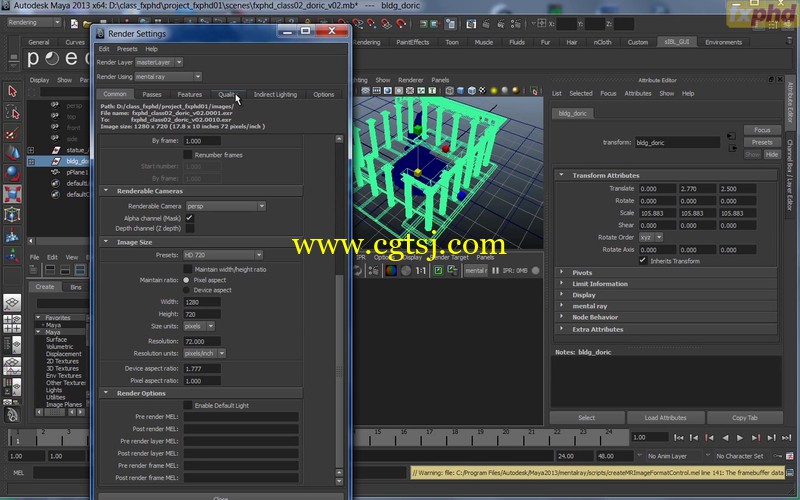
Task: Open Renderable Camera persp dropdown
Action: (225, 206)
